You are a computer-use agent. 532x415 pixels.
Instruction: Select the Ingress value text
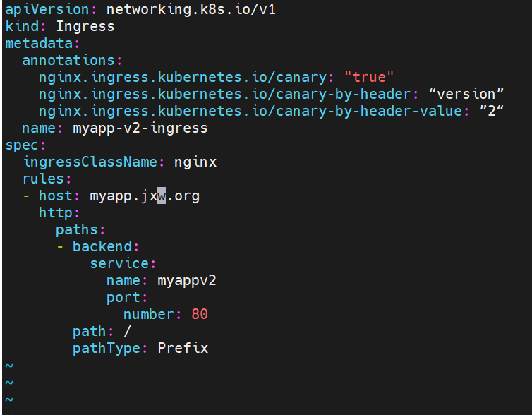(x=85, y=27)
